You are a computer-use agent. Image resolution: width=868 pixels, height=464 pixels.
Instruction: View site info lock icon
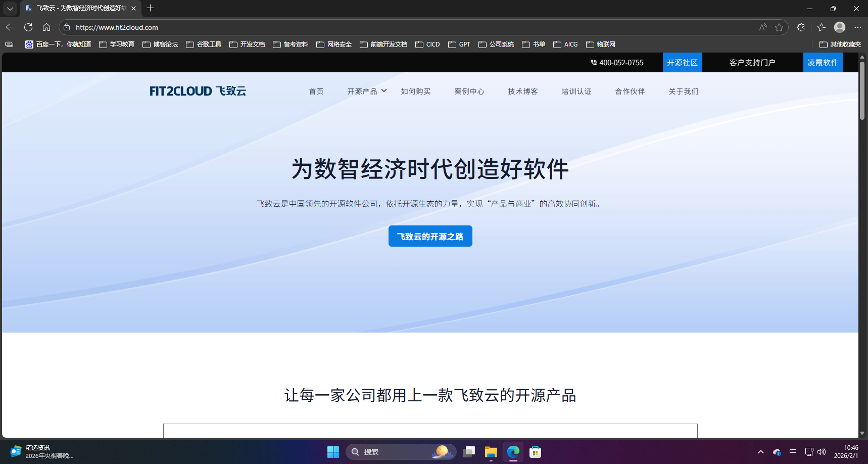(x=67, y=27)
